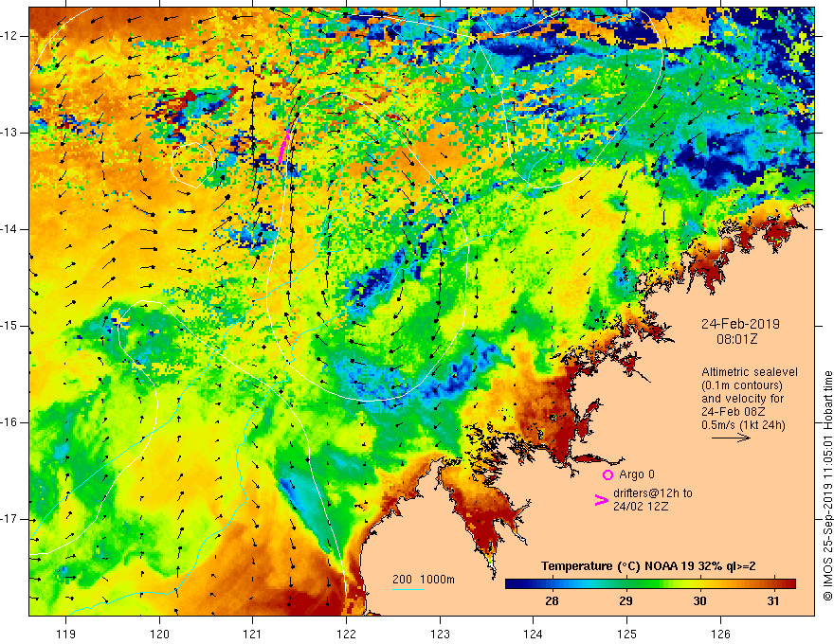The height and width of the screenshot is (644, 834).
Task: Click the latitude axis label -15
Action: (x=9, y=326)
